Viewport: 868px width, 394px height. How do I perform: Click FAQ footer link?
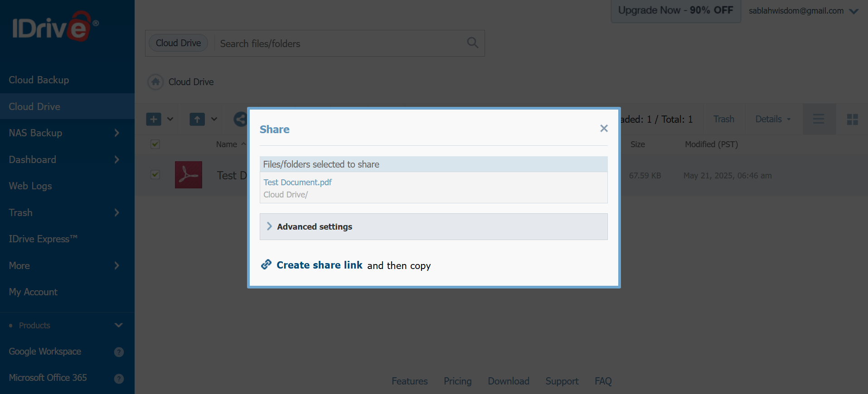pyautogui.click(x=603, y=381)
